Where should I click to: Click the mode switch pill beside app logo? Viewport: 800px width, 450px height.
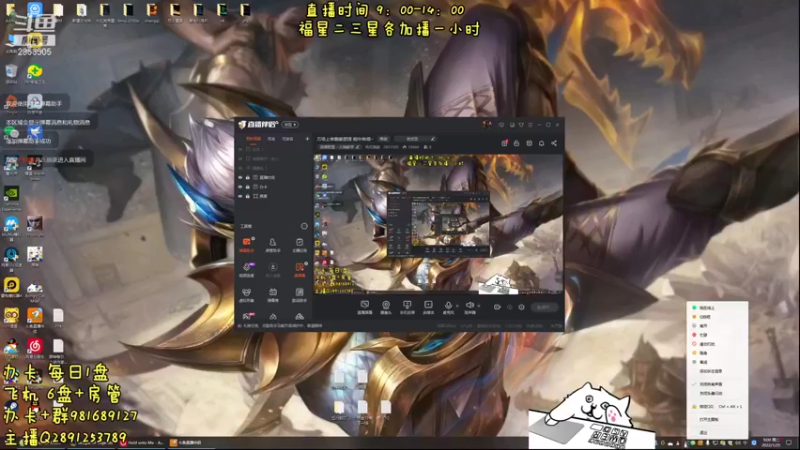(290, 124)
